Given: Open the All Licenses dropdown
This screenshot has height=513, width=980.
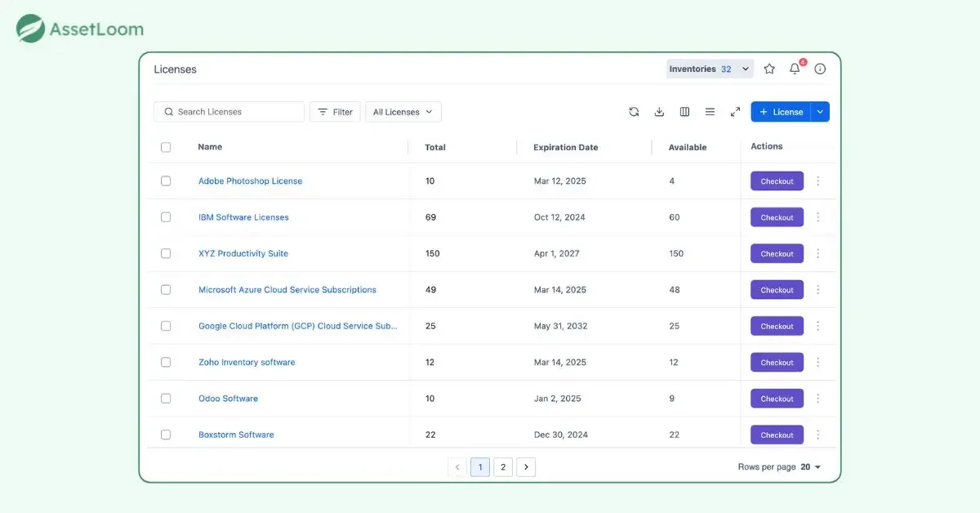Looking at the screenshot, I should (x=403, y=112).
